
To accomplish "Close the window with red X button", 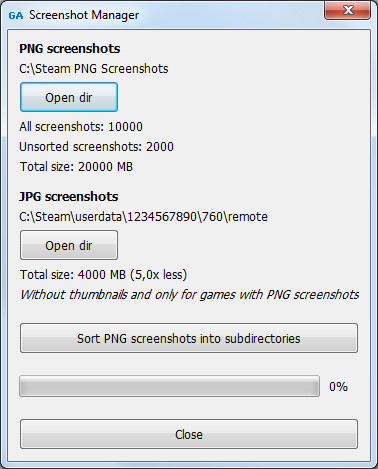I will pos(347,10).
